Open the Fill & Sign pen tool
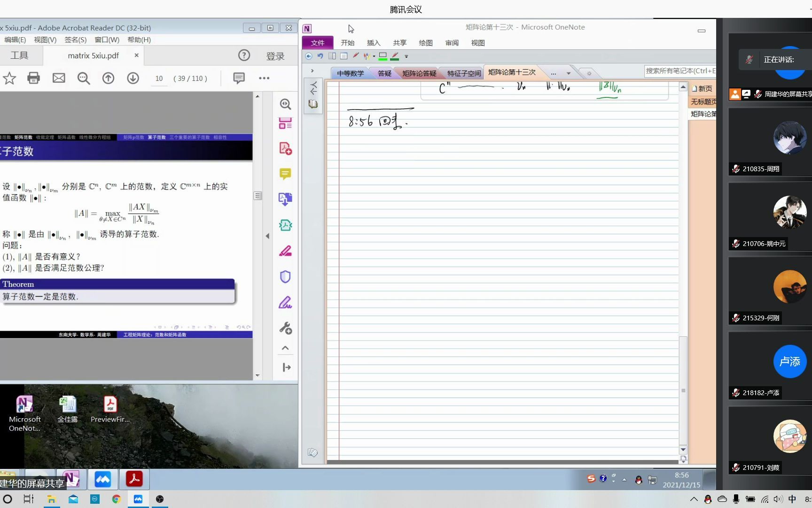812x508 pixels. coord(285,302)
